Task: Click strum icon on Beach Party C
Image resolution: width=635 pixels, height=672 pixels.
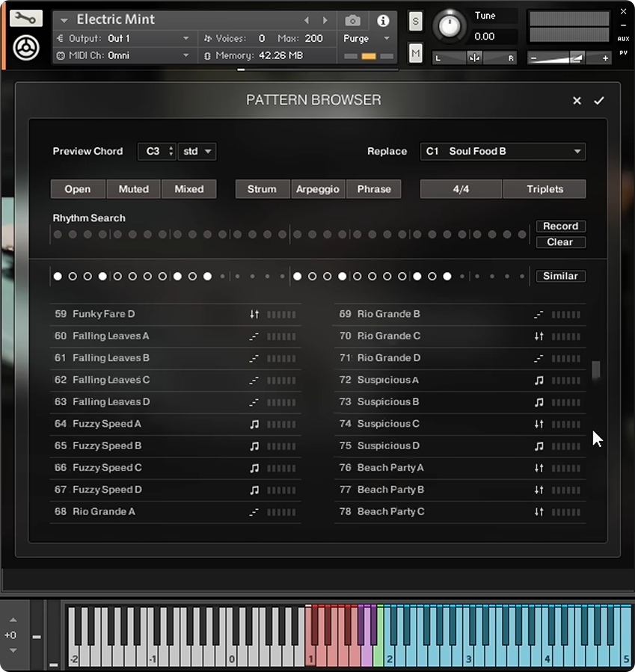Action: 539,512
